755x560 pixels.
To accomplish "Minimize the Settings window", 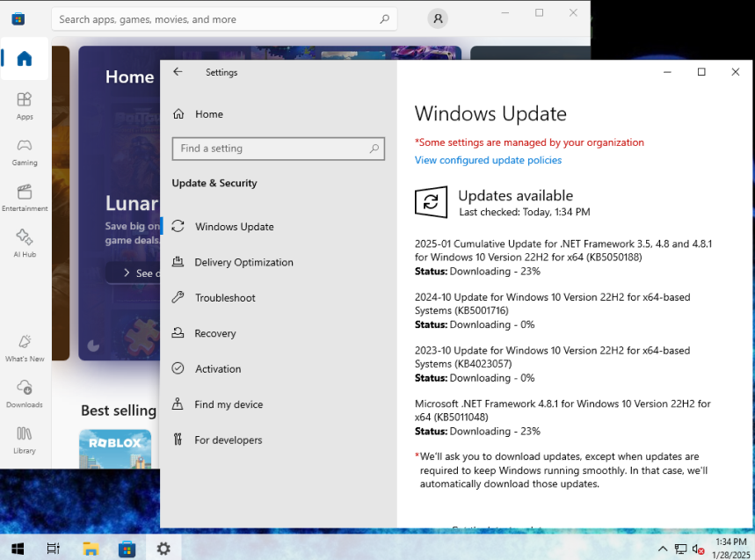I will (x=667, y=72).
